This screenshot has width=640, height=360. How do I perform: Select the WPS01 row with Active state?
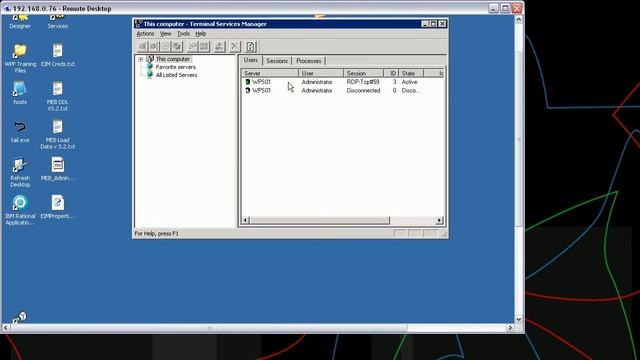342,82
